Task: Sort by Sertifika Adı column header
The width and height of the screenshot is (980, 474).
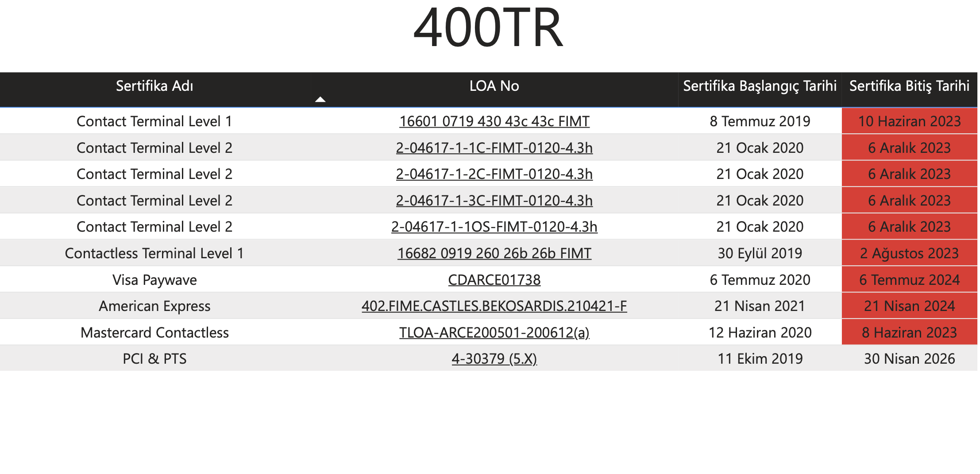Action: pos(154,86)
